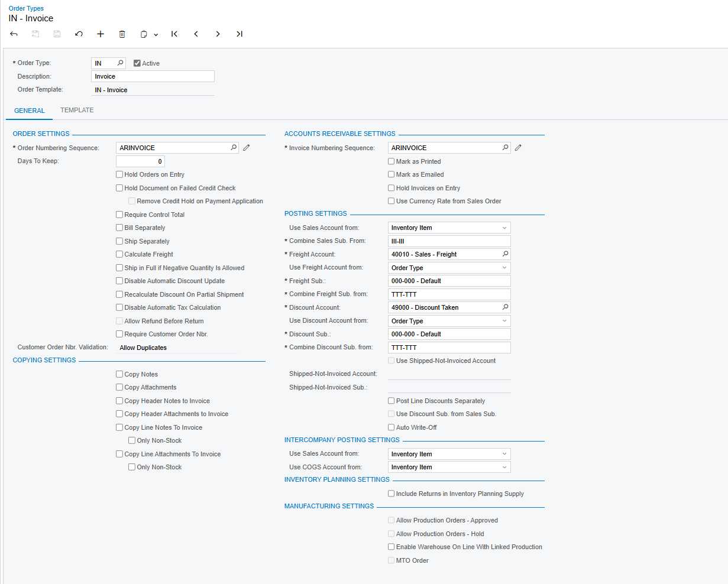
Task: Enable Warehouse On Line With Linked Production
Action: tap(391, 547)
